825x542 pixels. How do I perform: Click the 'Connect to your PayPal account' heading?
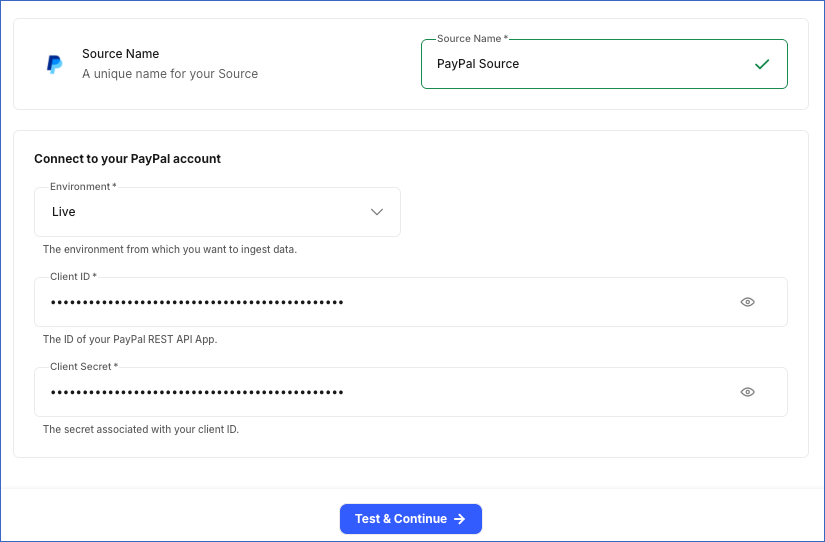click(127, 159)
